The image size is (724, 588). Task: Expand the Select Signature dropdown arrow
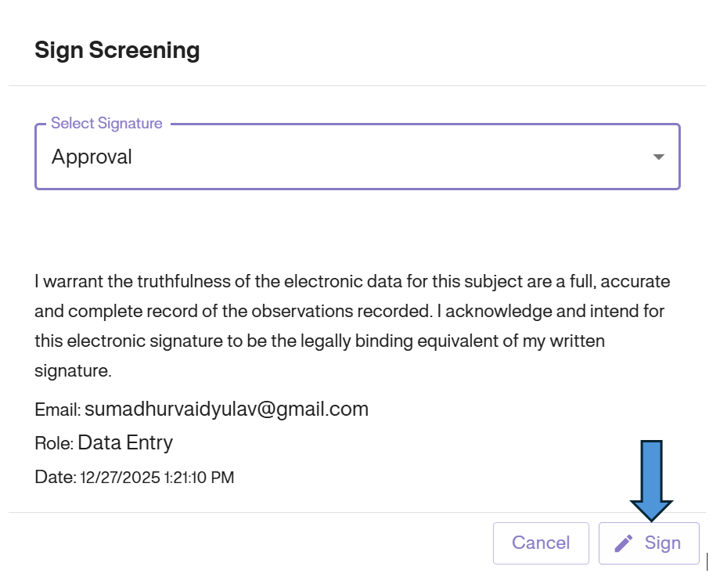[658, 157]
